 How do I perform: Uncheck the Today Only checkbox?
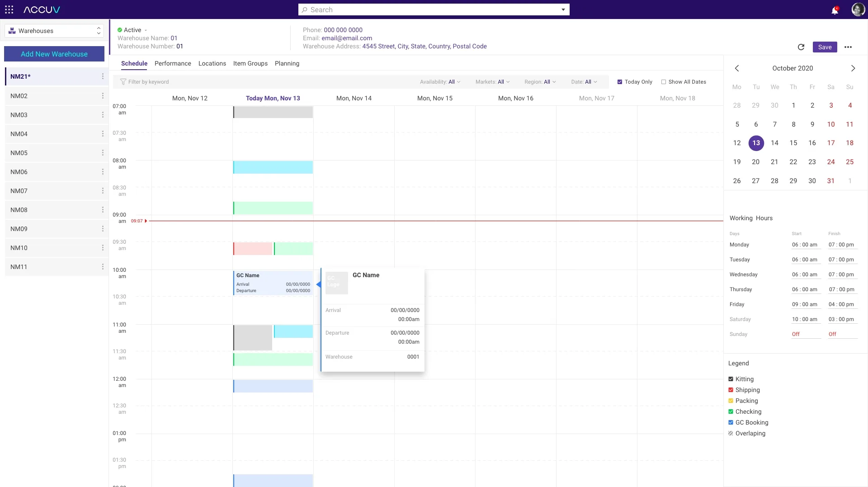pyautogui.click(x=620, y=82)
